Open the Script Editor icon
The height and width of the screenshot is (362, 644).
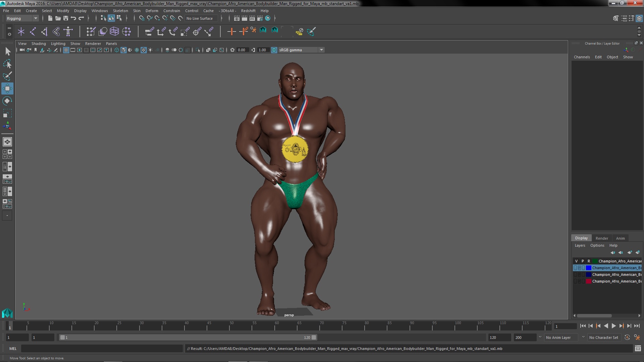(638, 349)
